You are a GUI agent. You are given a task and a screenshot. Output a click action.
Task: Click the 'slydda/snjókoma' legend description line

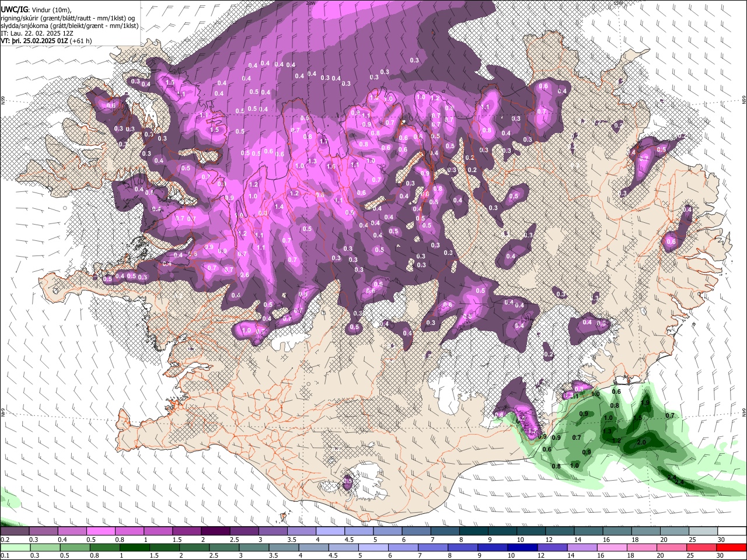[x=69, y=26]
